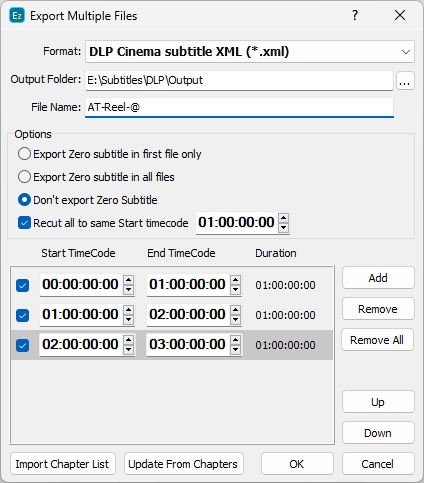Viewport: 424px width, 483px height.
Task: Click the Add button
Action: pos(378,278)
